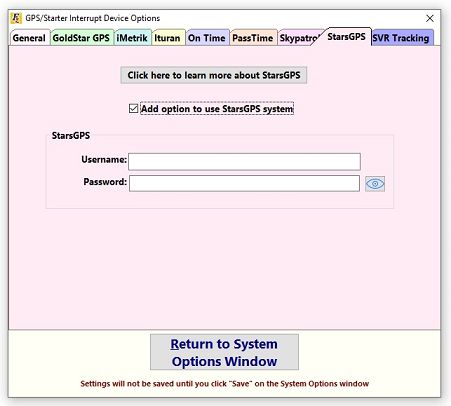Image resolution: width=451 pixels, height=406 pixels.
Task: Focus the Password input field
Action: (244, 183)
